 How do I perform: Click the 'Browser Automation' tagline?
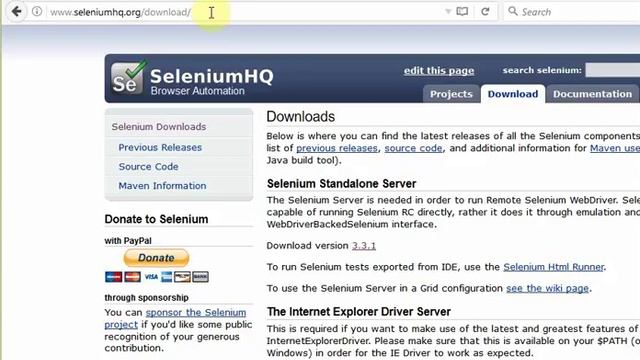click(x=198, y=91)
